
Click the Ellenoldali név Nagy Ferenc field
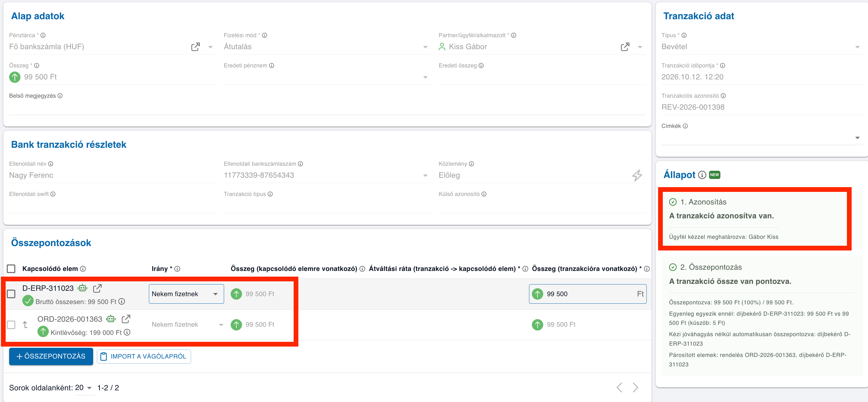point(113,175)
